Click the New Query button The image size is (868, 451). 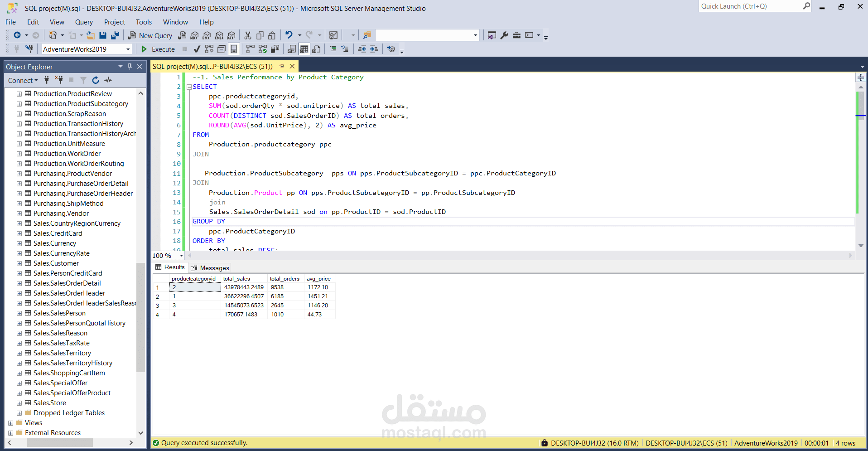(150, 35)
